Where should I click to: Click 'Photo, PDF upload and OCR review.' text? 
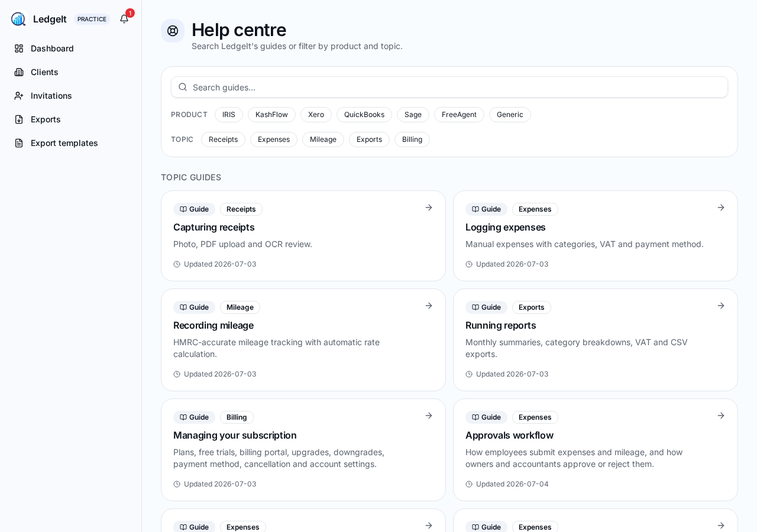pos(242,244)
